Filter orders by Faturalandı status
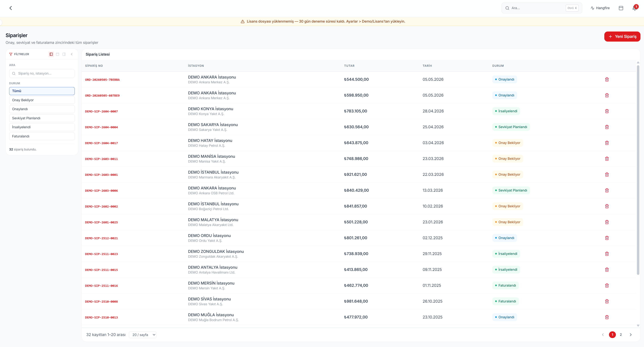Image resolution: width=644 pixels, height=347 pixels. coord(42,136)
